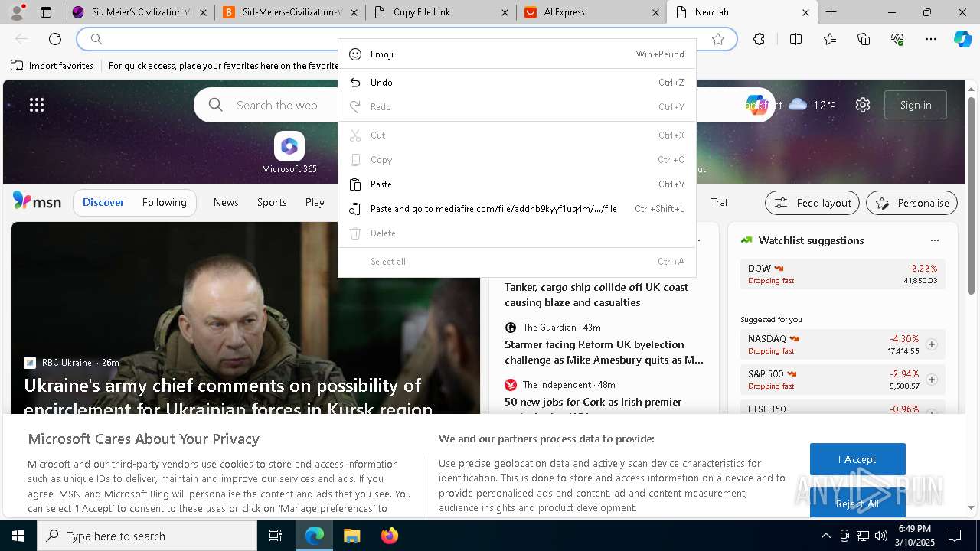Viewport: 980px width, 551px height.
Task: Open the Extensions puzzle icon
Action: click(x=759, y=39)
